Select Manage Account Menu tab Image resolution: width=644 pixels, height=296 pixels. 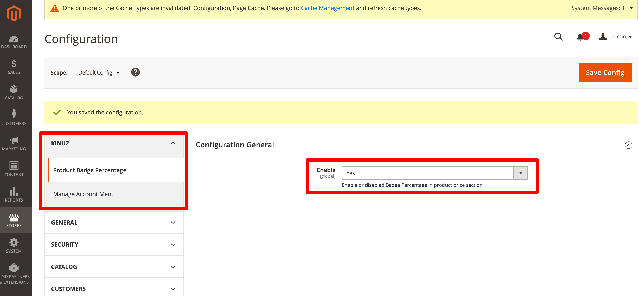pyautogui.click(x=84, y=194)
